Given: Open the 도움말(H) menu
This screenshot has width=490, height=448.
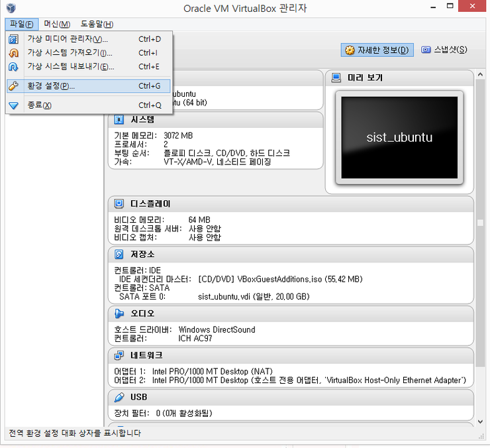Looking at the screenshot, I should tap(97, 25).
